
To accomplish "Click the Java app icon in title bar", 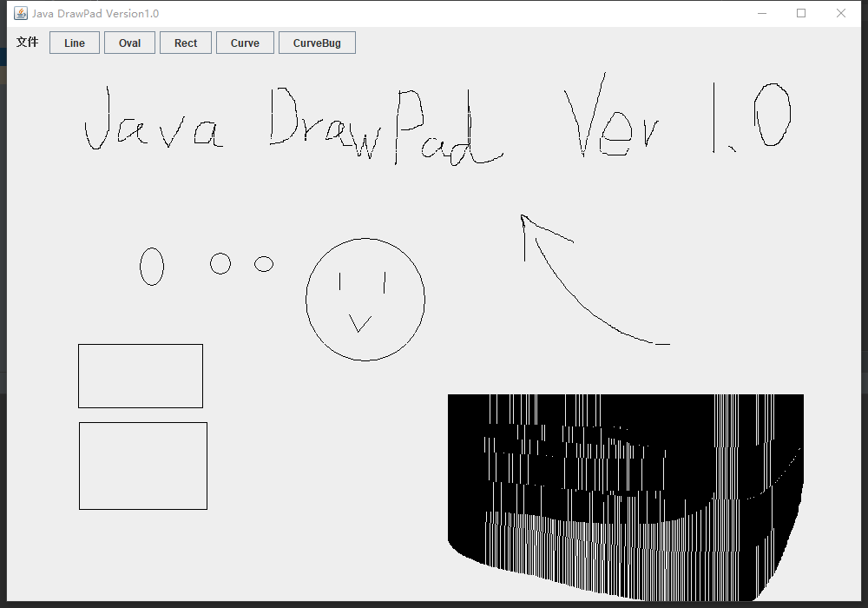I will pos(21,13).
